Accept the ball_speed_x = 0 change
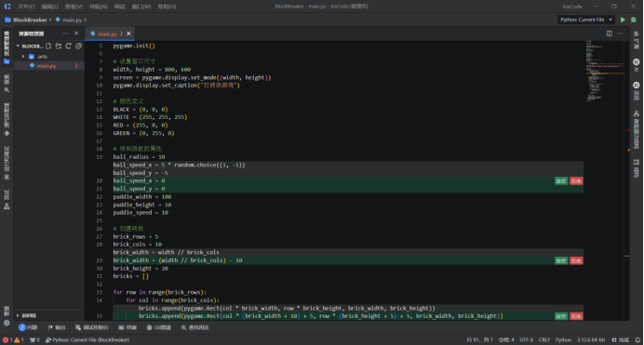 pos(561,181)
